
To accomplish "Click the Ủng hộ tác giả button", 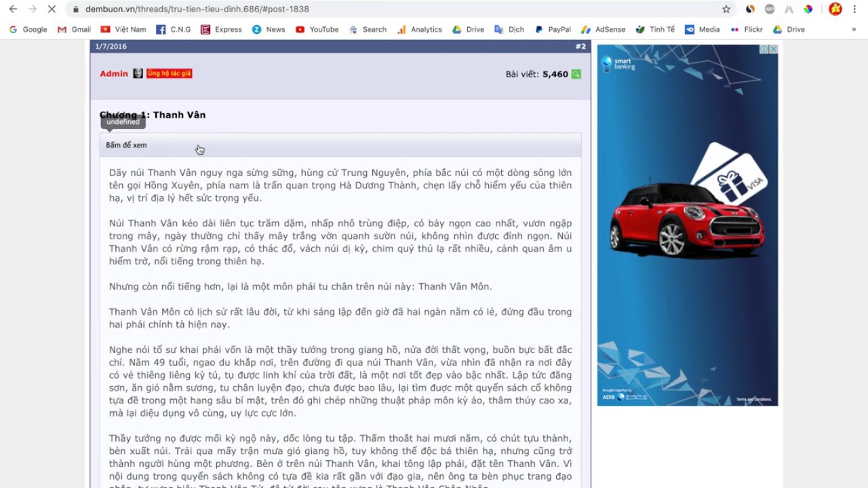I will 170,73.
